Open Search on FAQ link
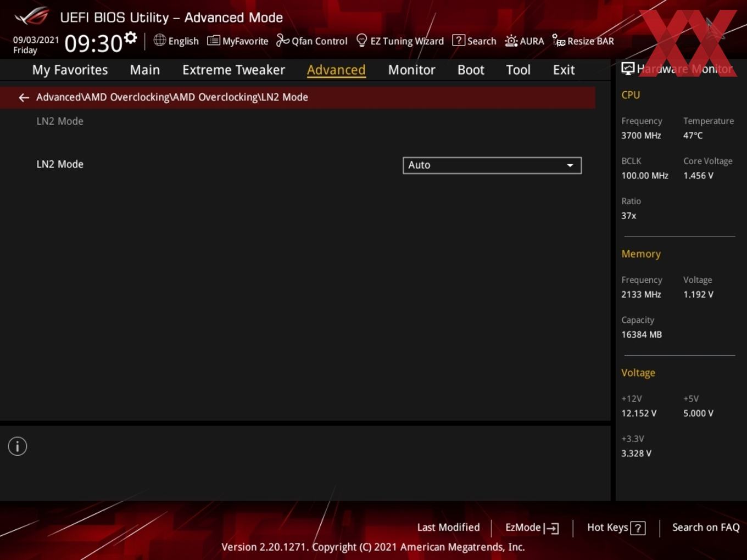Viewport: 747px width, 560px height. (x=706, y=527)
